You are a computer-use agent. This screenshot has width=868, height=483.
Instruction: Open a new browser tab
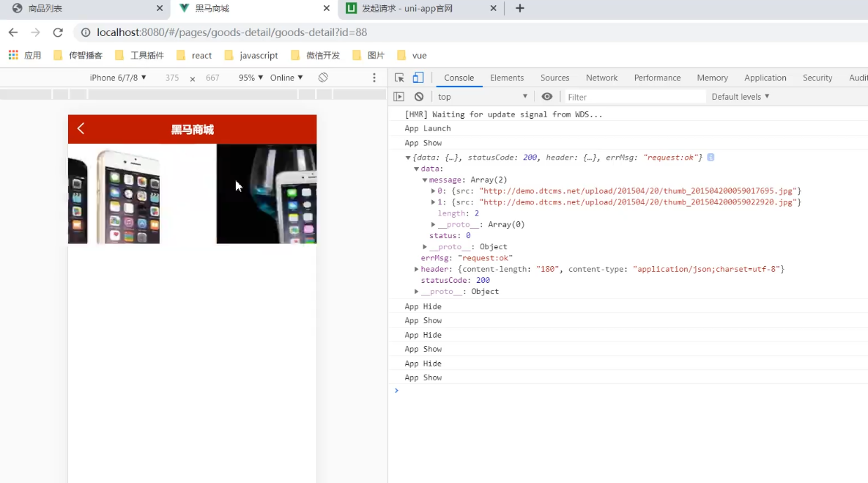pyautogui.click(x=520, y=8)
